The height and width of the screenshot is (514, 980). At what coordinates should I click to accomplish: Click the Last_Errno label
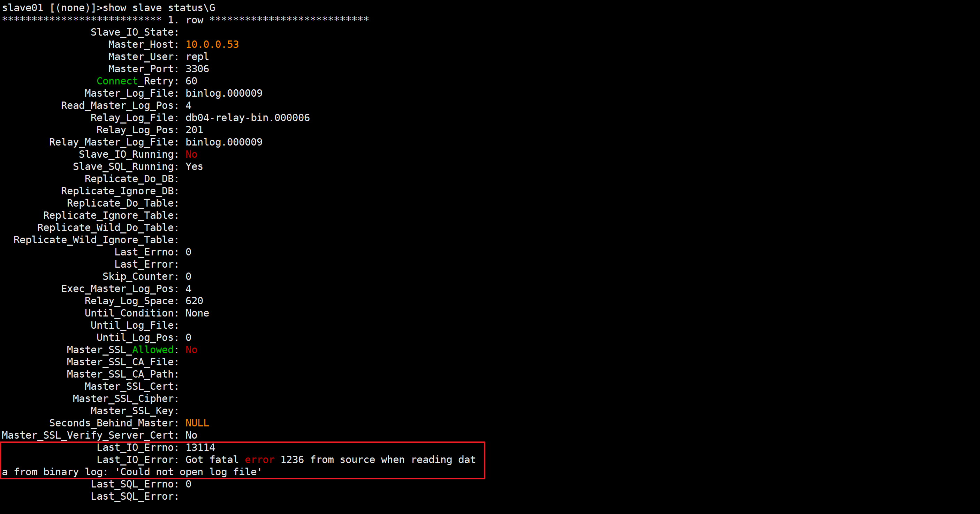point(146,252)
